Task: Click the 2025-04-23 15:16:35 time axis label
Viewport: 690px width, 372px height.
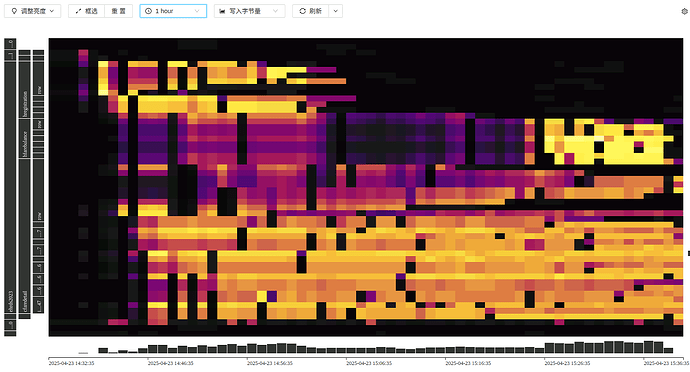Action: click(x=468, y=363)
